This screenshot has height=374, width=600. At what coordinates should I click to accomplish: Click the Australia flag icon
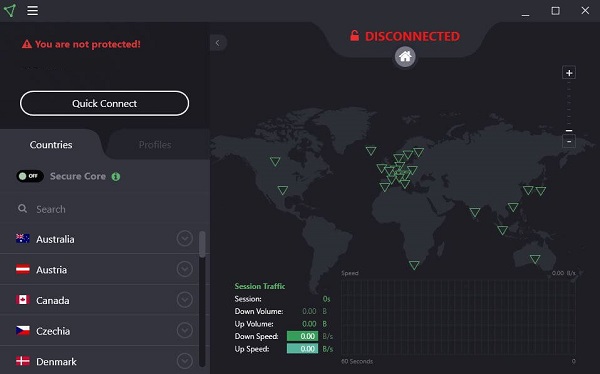pyautogui.click(x=23, y=238)
